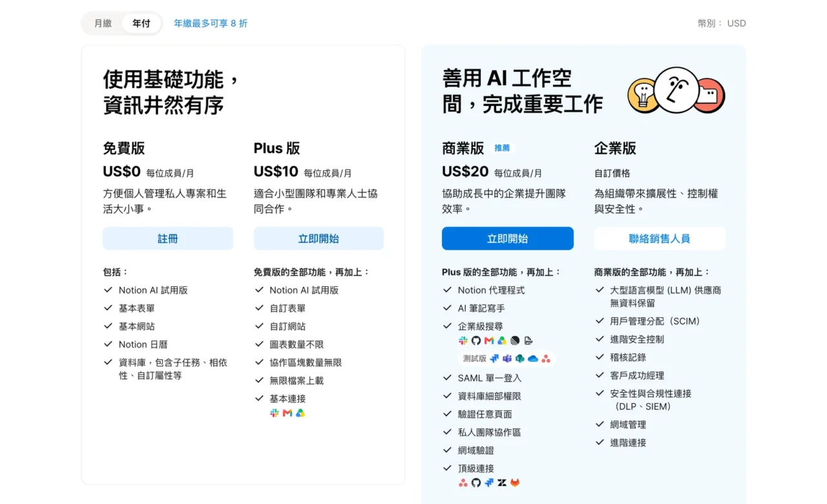Click the US$10 price text

(276, 171)
